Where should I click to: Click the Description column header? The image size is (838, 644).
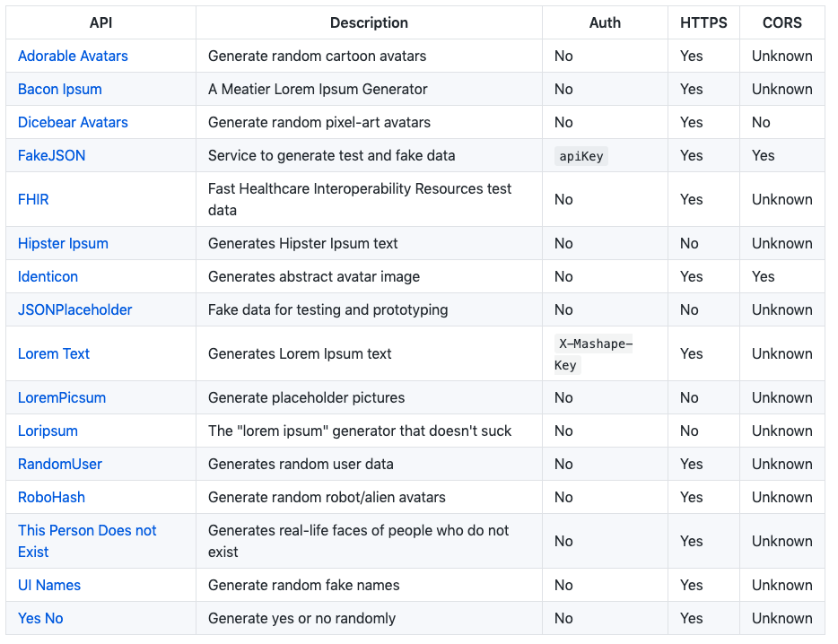coord(369,22)
